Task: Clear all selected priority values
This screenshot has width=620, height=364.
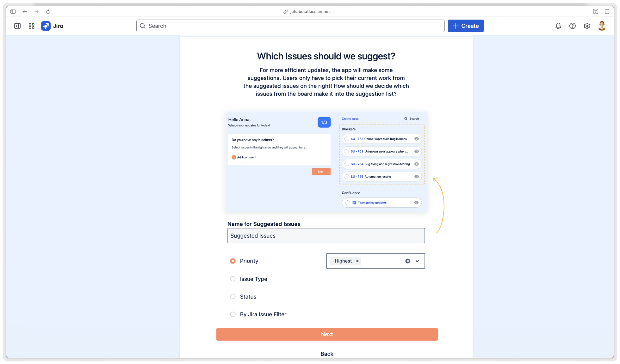Action: click(x=408, y=261)
